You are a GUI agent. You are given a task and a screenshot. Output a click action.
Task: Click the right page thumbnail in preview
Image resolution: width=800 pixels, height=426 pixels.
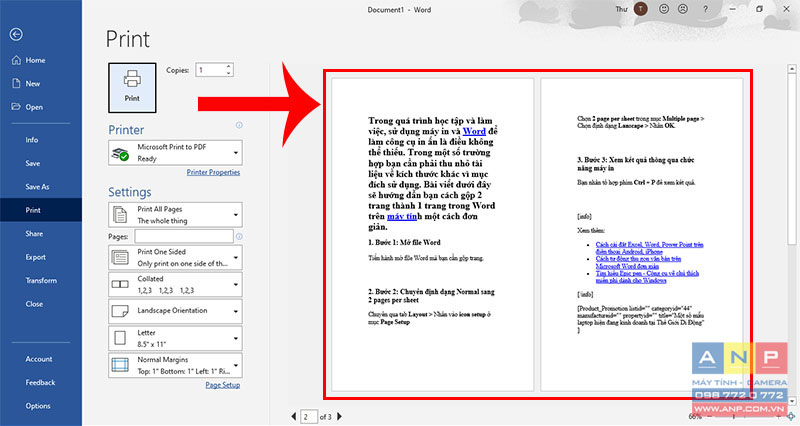point(642,234)
